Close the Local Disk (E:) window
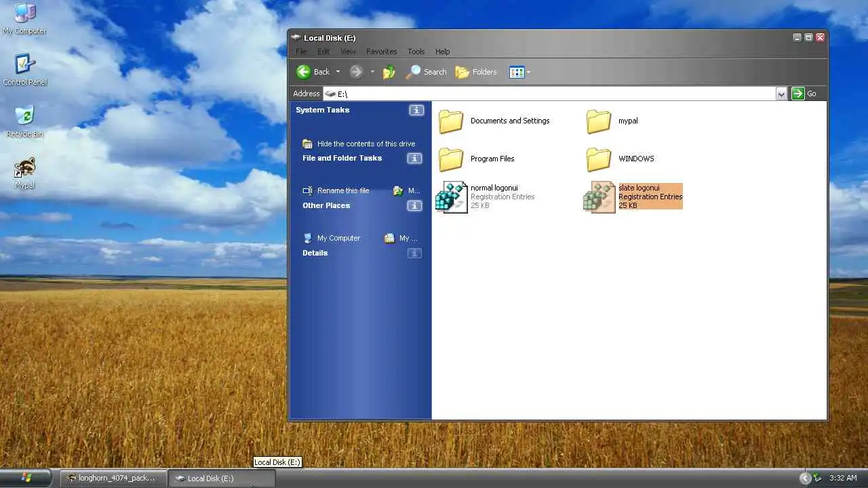This screenshot has height=488, width=868. [x=821, y=38]
